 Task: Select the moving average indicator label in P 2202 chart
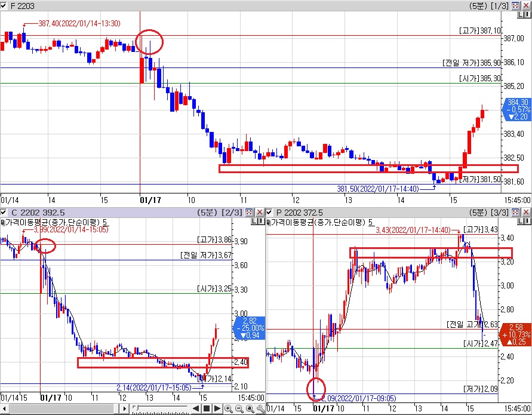tap(322, 222)
